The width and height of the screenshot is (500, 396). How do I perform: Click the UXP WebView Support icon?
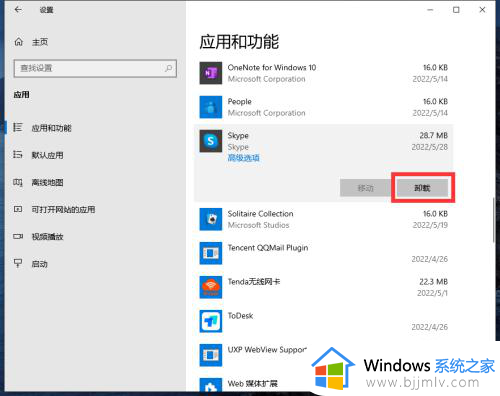211,355
